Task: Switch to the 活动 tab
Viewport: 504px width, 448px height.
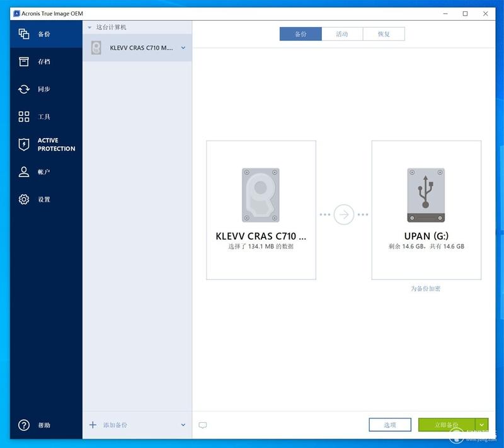Action: 342,34
